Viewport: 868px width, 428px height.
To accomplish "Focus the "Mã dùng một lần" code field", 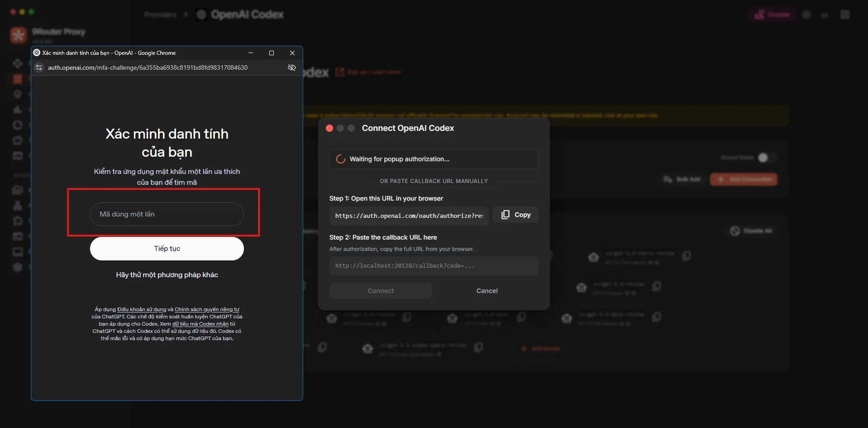I will click(x=167, y=214).
